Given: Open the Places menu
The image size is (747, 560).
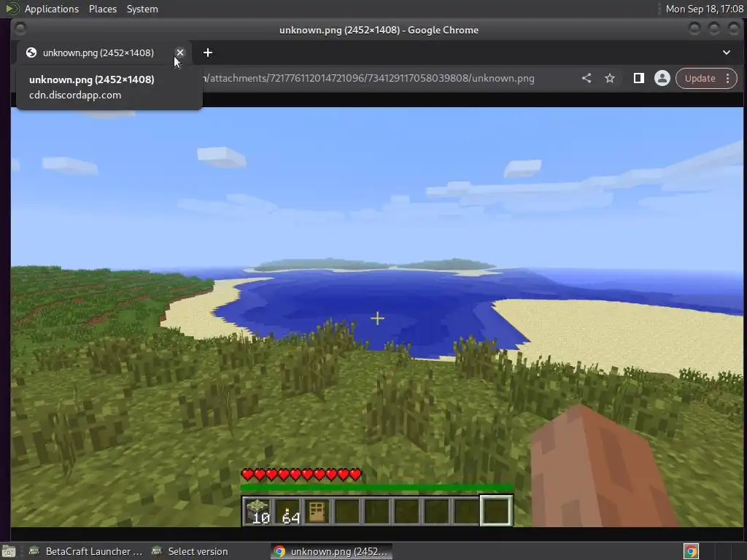Looking at the screenshot, I should (x=102, y=9).
